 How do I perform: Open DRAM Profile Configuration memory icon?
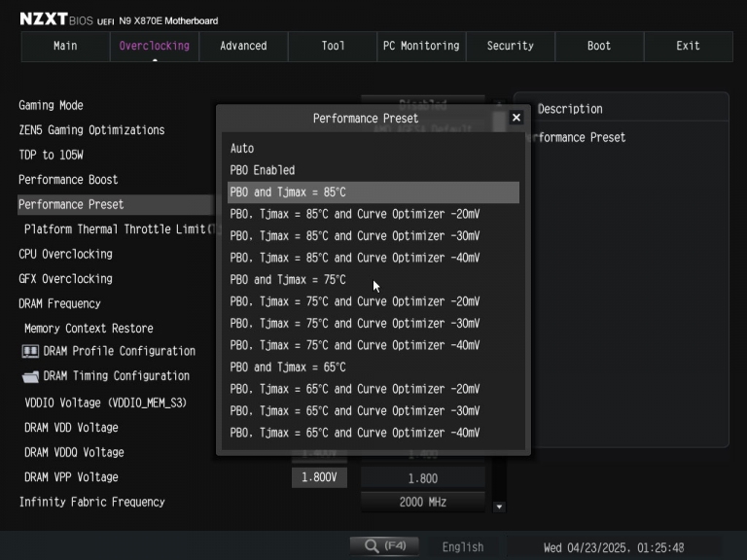pos(30,351)
